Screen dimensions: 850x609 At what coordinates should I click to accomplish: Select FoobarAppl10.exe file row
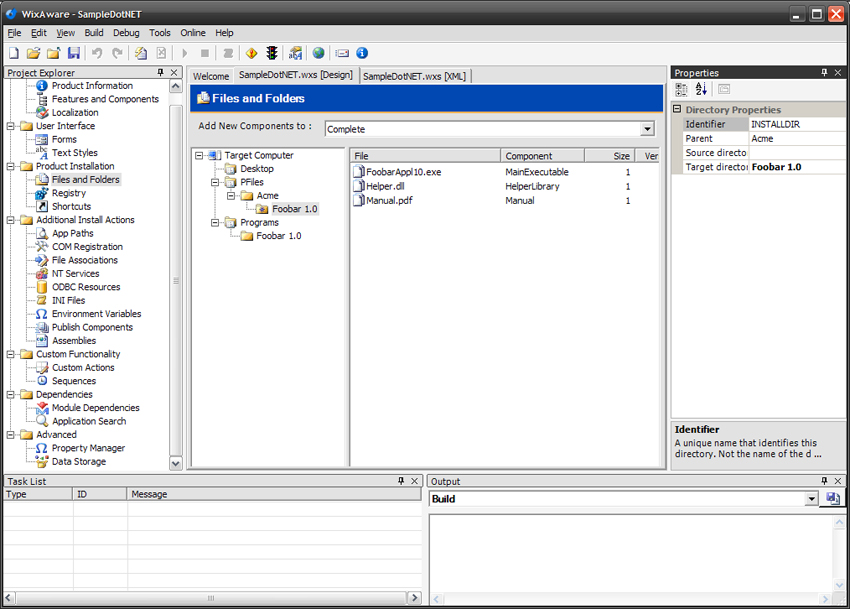[x=403, y=172]
